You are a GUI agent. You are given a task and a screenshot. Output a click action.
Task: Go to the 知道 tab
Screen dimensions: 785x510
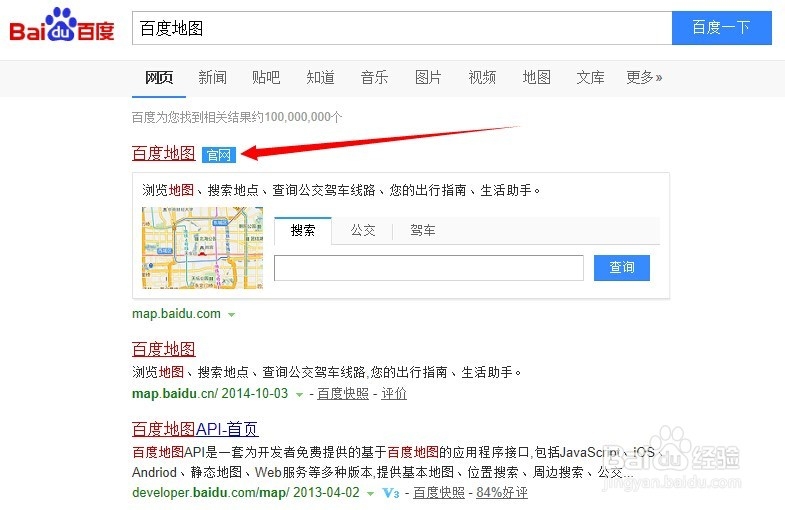point(320,78)
